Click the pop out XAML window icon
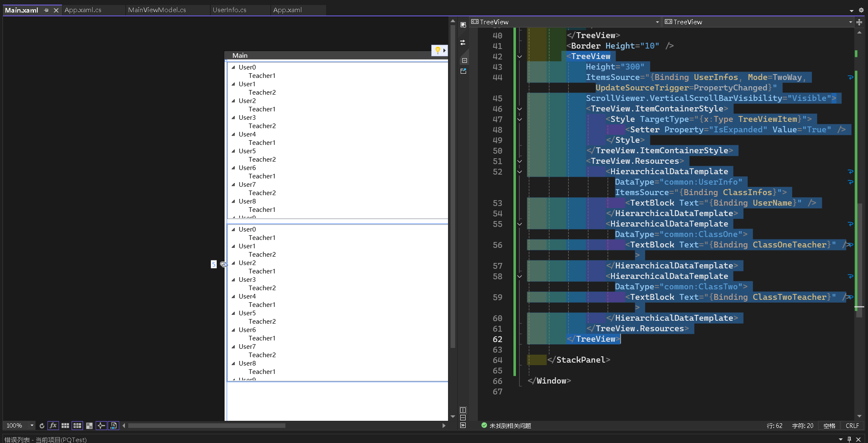This screenshot has width=868, height=443. pyautogui.click(x=464, y=71)
